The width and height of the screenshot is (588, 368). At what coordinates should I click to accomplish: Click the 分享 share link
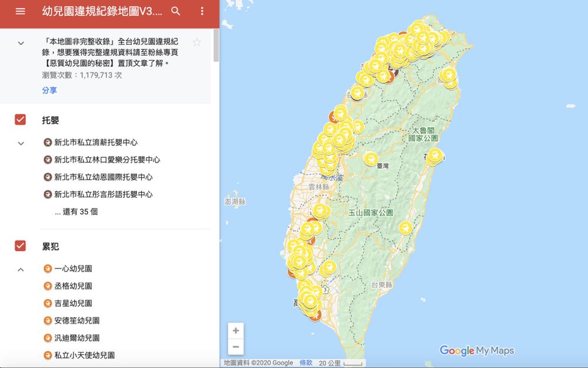[x=49, y=91]
